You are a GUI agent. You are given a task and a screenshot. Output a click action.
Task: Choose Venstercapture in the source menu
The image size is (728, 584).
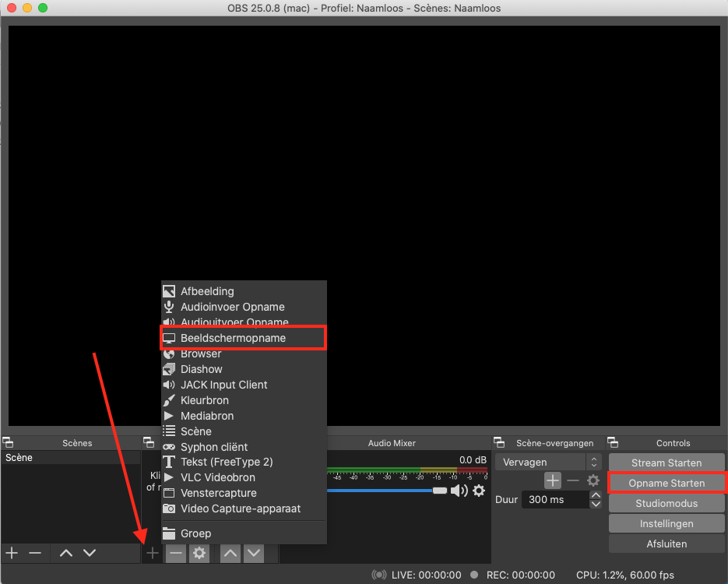(218, 493)
